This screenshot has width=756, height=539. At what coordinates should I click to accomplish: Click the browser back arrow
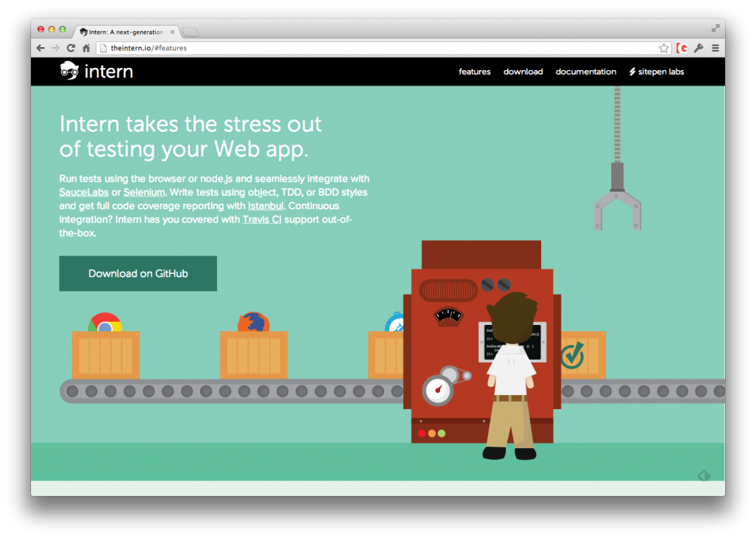(41, 48)
